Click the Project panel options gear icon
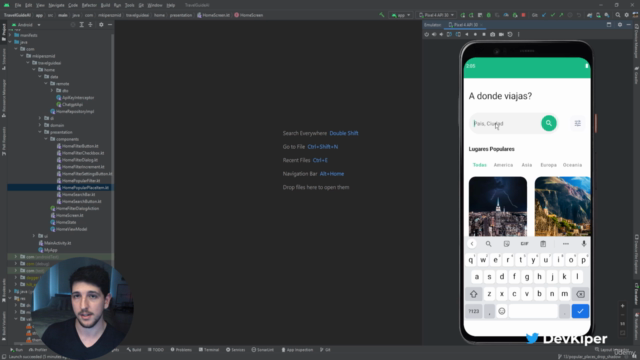Screen dimensions: 640x360 click(101, 24)
